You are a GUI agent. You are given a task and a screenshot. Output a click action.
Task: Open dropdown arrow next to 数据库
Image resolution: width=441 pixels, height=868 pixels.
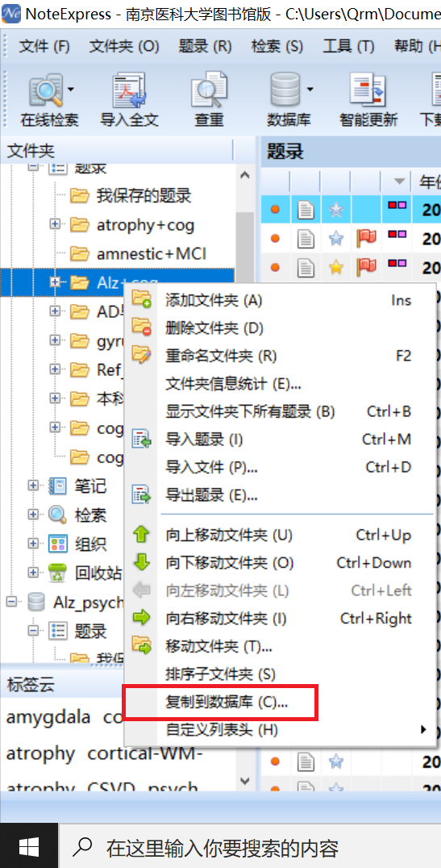click(310, 89)
